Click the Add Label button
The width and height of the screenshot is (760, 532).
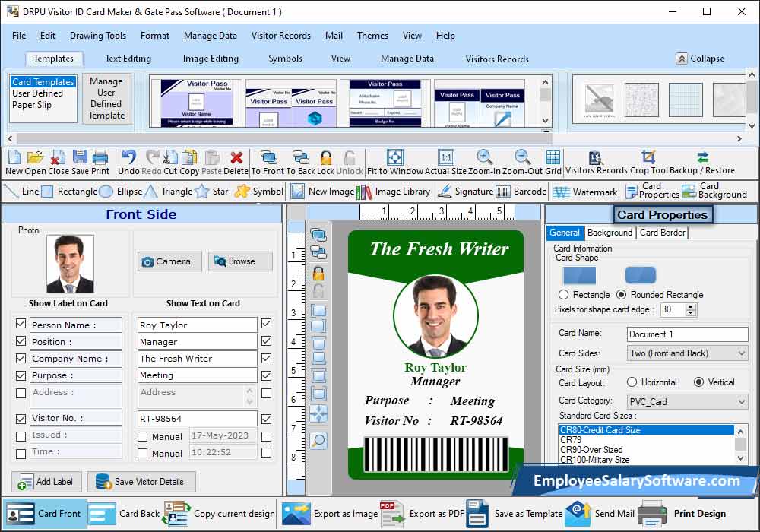[x=46, y=482]
